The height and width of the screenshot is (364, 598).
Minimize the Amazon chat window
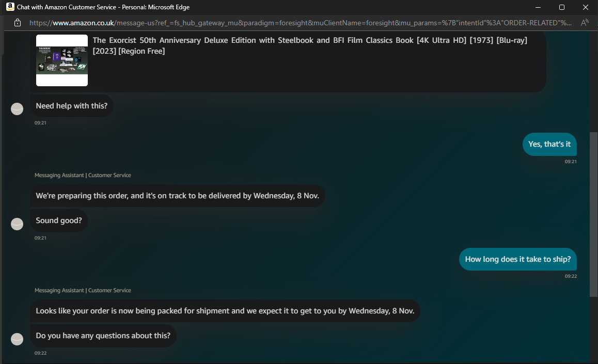coord(538,7)
